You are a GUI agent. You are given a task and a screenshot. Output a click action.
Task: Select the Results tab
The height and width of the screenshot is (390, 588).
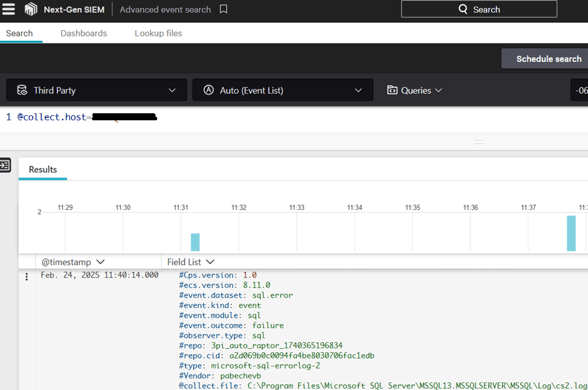[x=43, y=169]
